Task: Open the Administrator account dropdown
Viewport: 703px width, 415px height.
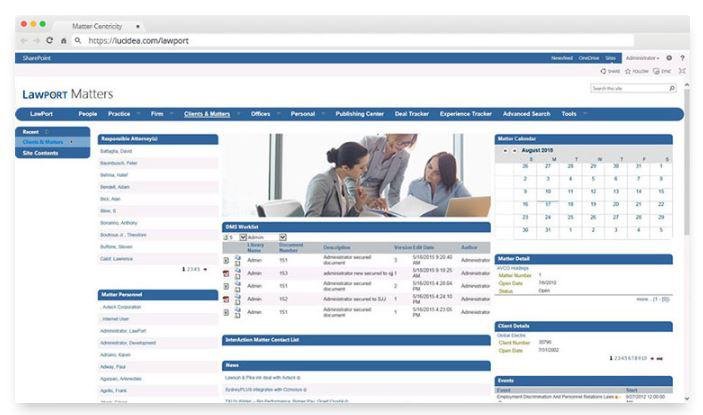Action: (643, 58)
